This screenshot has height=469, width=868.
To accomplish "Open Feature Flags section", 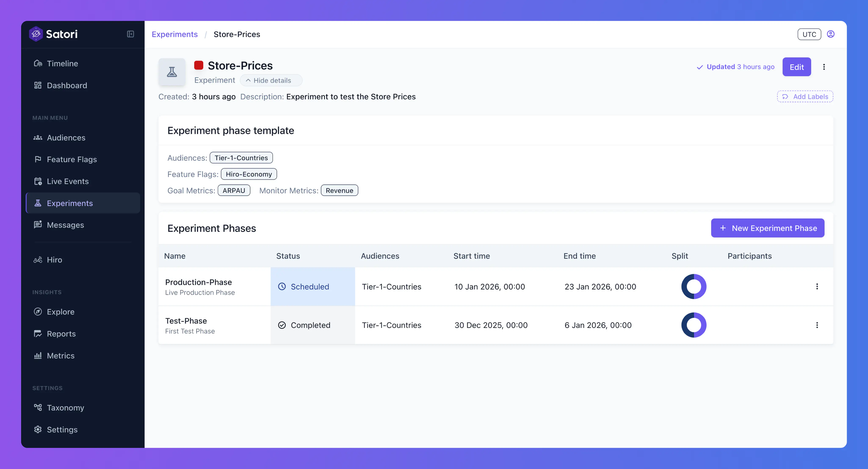I will [72, 159].
